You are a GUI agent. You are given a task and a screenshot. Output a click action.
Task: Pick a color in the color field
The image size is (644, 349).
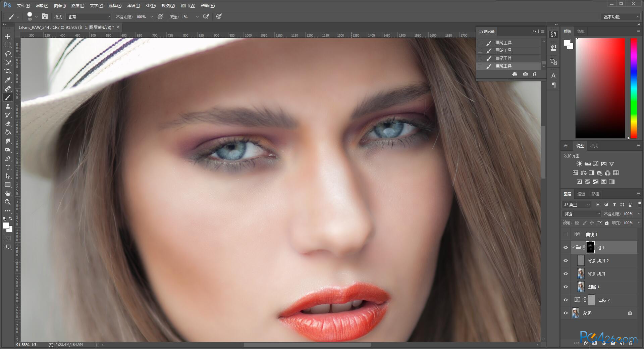600,88
